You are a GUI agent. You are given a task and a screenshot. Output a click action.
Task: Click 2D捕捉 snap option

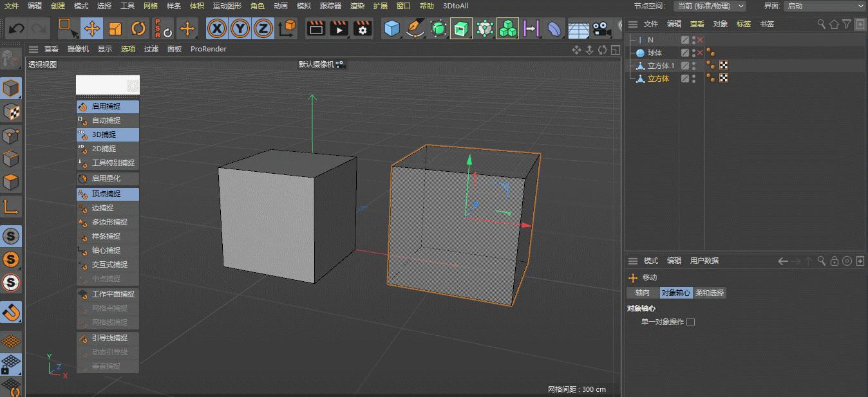click(104, 149)
